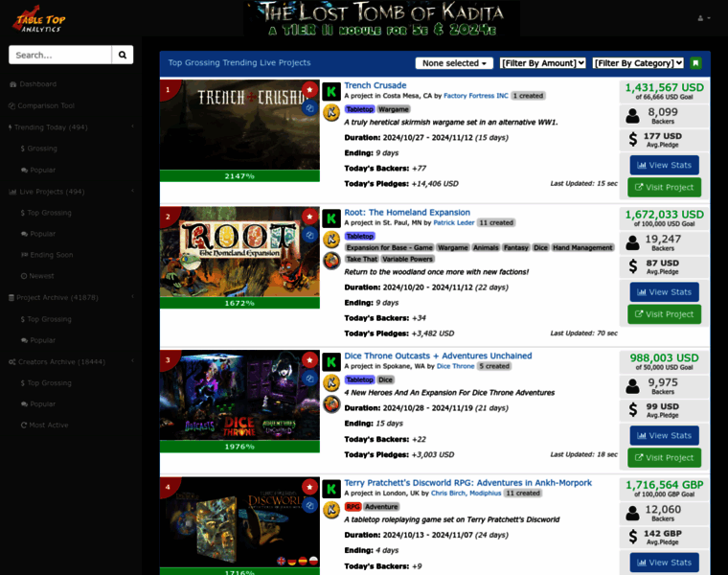Image resolution: width=728 pixels, height=575 pixels.
Task: Click the 1672% funding progress bar
Action: [239, 303]
